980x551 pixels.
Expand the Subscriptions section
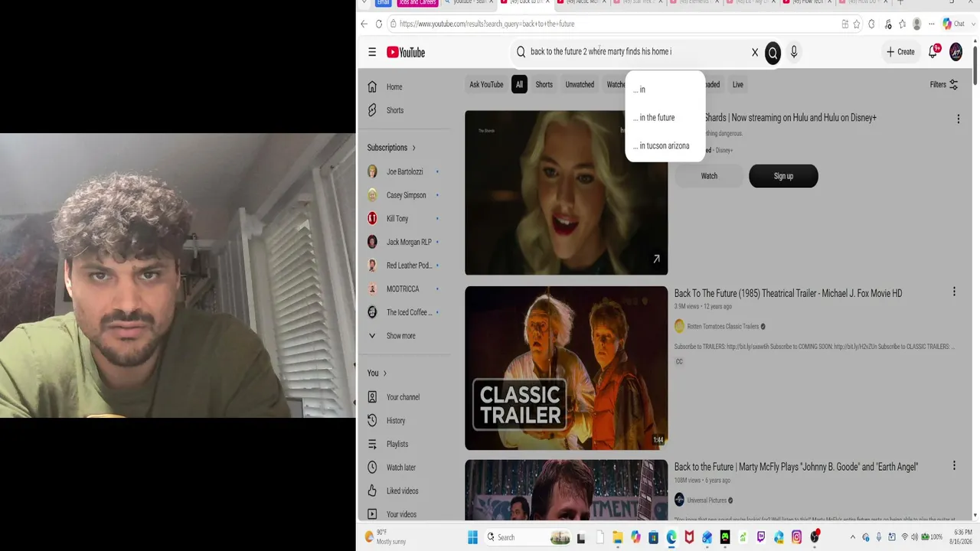click(x=391, y=148)
